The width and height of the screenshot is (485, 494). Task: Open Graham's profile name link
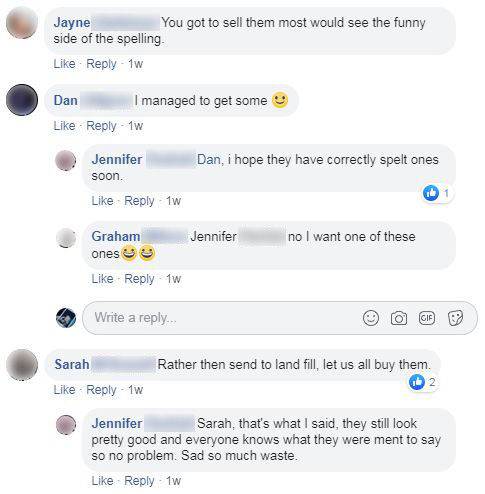coord(116,237)
